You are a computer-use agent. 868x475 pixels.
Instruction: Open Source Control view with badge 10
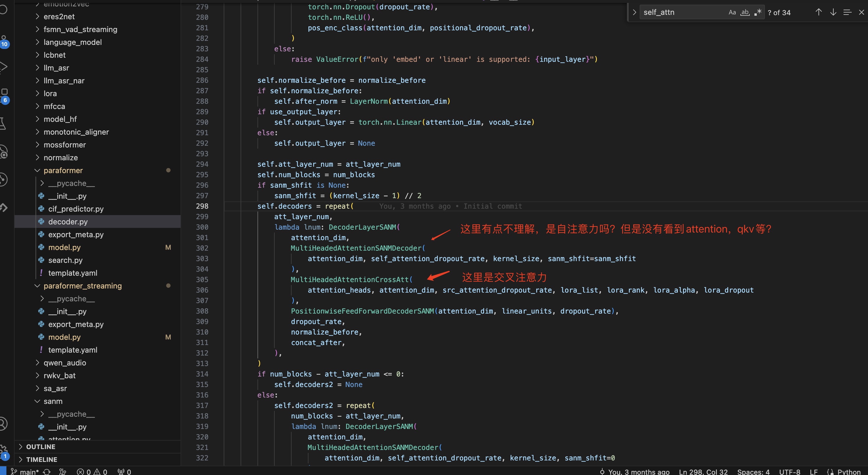4,42
